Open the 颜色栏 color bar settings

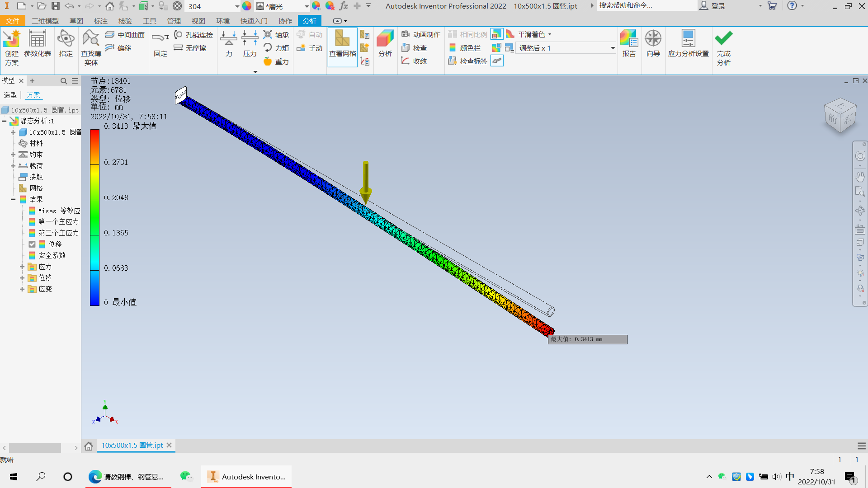(465, 48)
